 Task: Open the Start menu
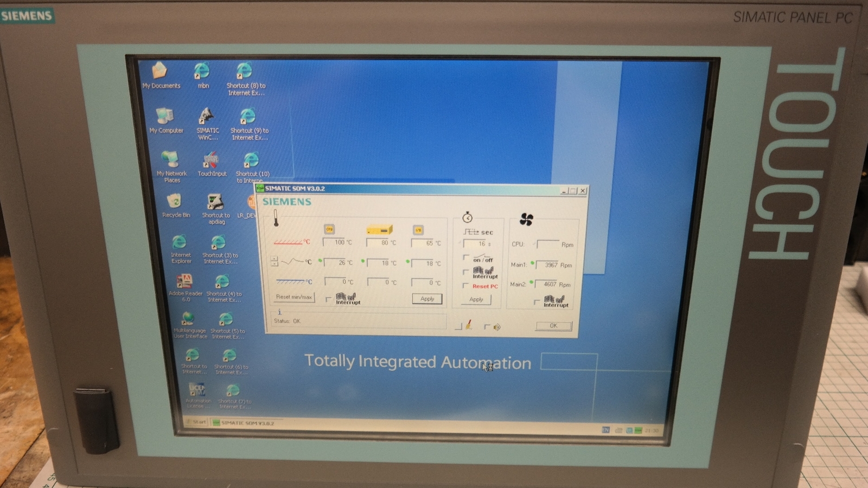(x=196, y=422)
